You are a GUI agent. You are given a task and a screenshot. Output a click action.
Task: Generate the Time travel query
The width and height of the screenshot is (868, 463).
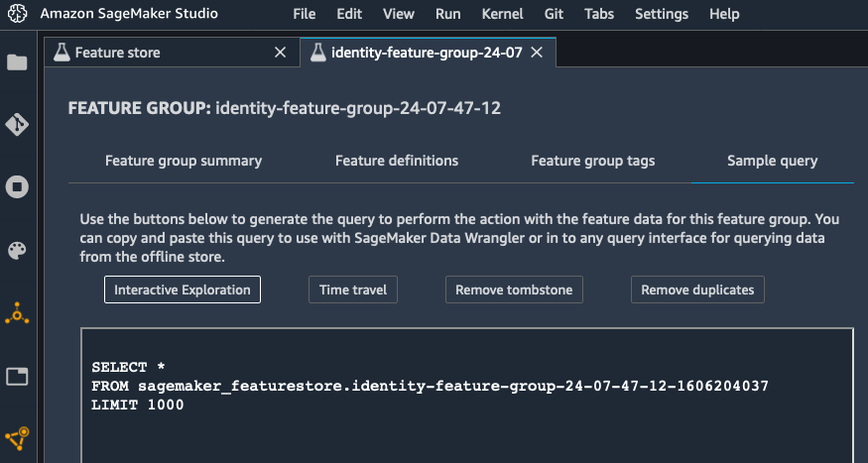353,289
